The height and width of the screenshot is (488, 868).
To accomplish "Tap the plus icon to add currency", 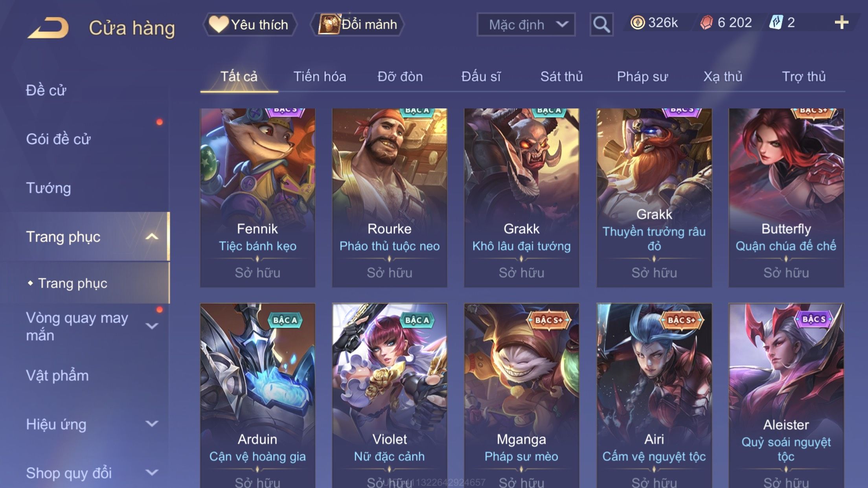I will [841, 23].
